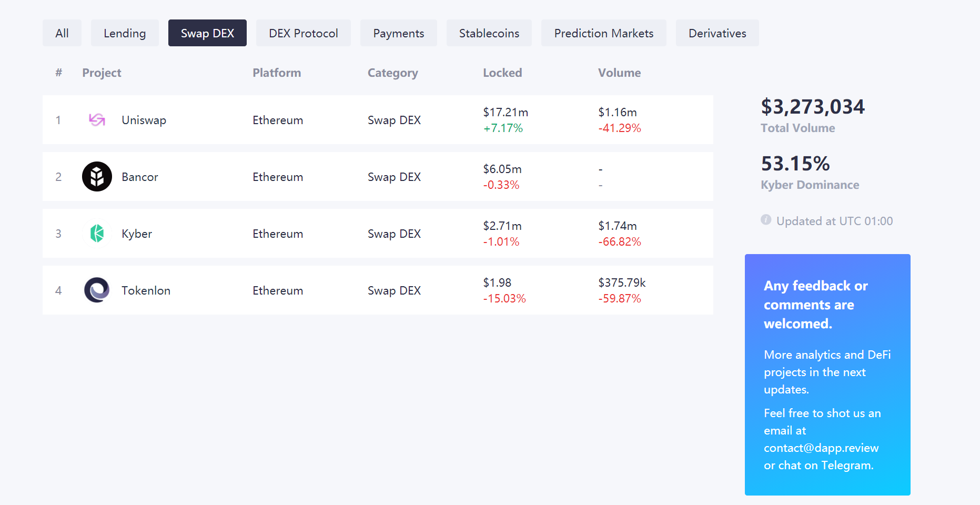Sort by the Volume column header
980x505 pixels.
coord(619,73)
